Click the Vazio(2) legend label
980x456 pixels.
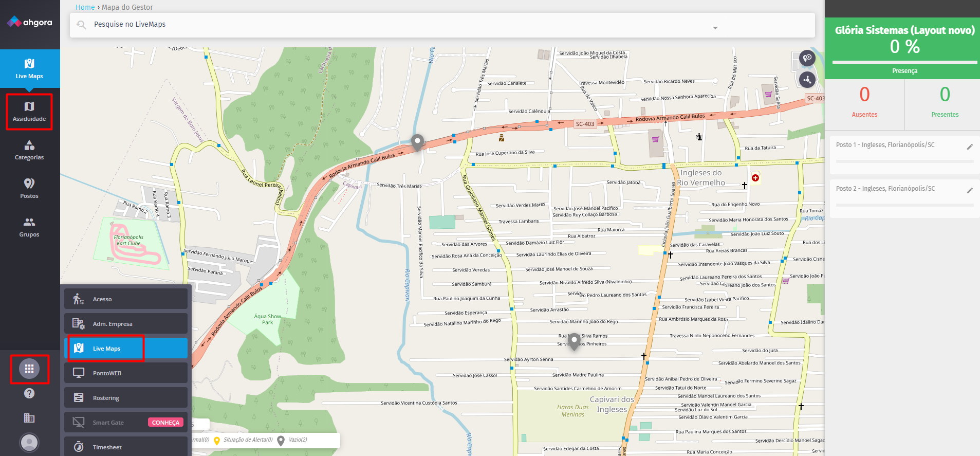point(298,440)
